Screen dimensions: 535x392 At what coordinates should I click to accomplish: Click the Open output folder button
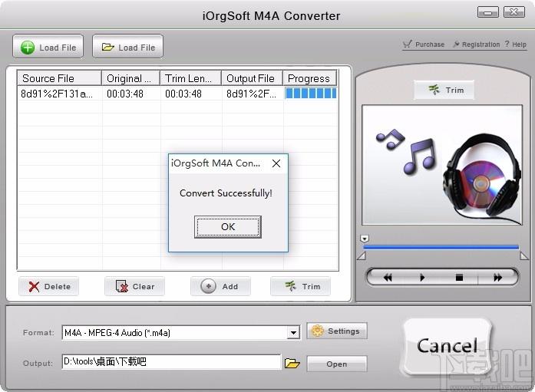(337, 364)
